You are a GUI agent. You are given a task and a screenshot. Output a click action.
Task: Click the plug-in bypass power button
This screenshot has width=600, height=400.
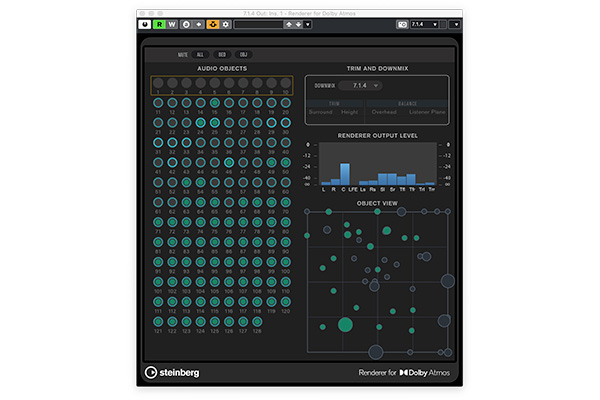click(x=145, y=24)
